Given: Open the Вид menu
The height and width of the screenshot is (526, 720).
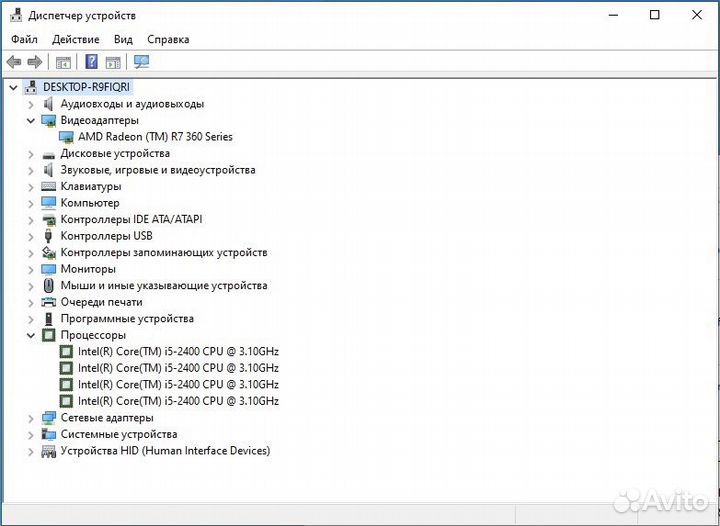Looking at the screenshot, I should (x=123, y=39).
